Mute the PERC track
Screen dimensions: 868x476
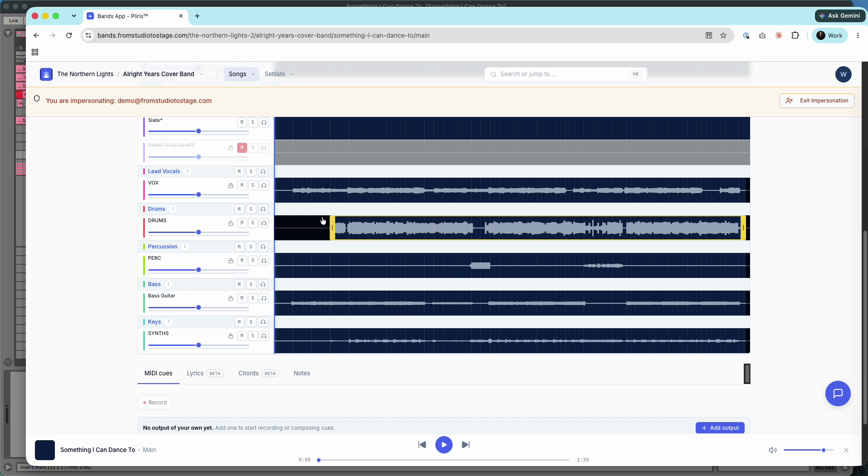[x=242, y=261]
